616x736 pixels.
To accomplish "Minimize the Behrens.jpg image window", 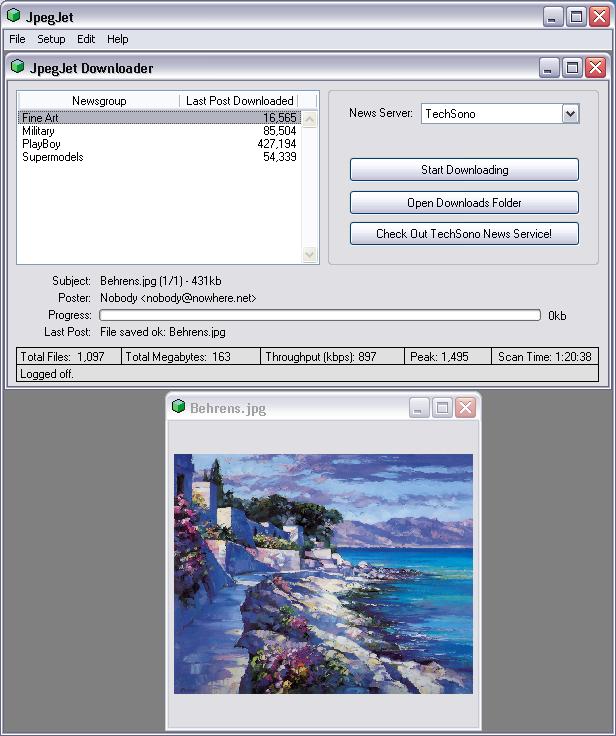I will [419, 407].
